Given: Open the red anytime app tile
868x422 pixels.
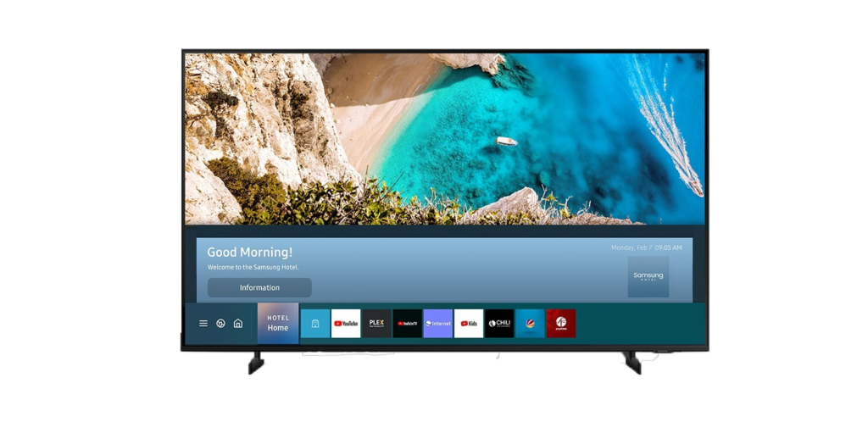Looking at the screenshot, I should [x=561, y=324].
